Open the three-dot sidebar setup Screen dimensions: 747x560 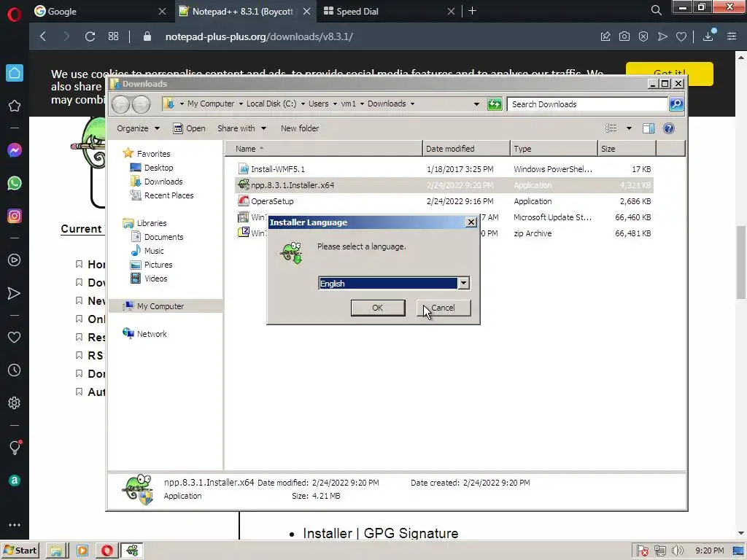click(x=15, y=525)
